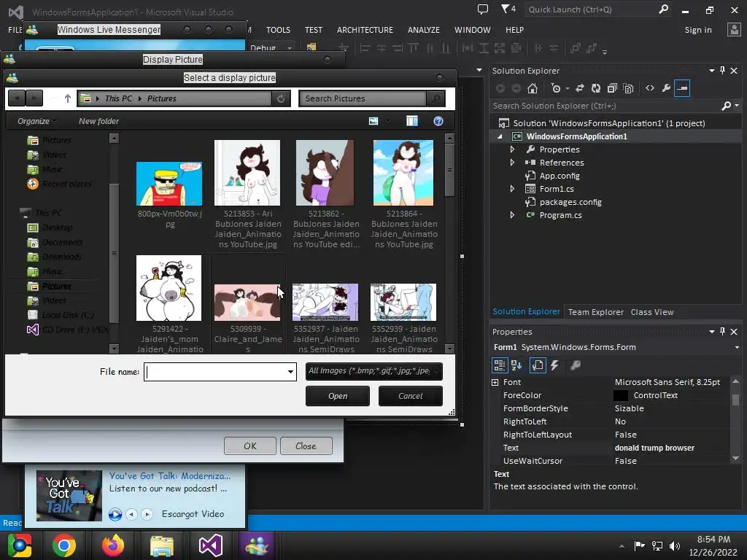The height and width of the screenshot is (560, 747).
Task: Click Close button in Display Picture window
Action: pos(306,446)
